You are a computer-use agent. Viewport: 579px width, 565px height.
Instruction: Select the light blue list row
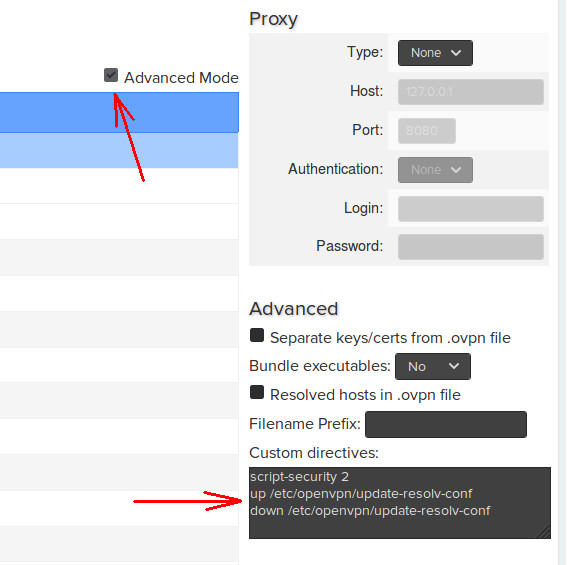119,150
